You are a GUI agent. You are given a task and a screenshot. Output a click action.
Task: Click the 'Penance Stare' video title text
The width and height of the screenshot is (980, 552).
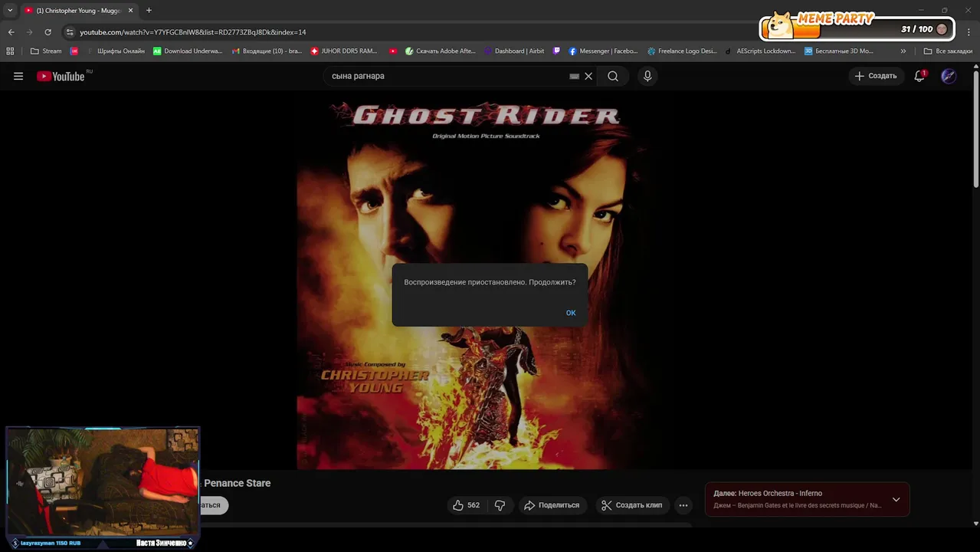point(237,483)
